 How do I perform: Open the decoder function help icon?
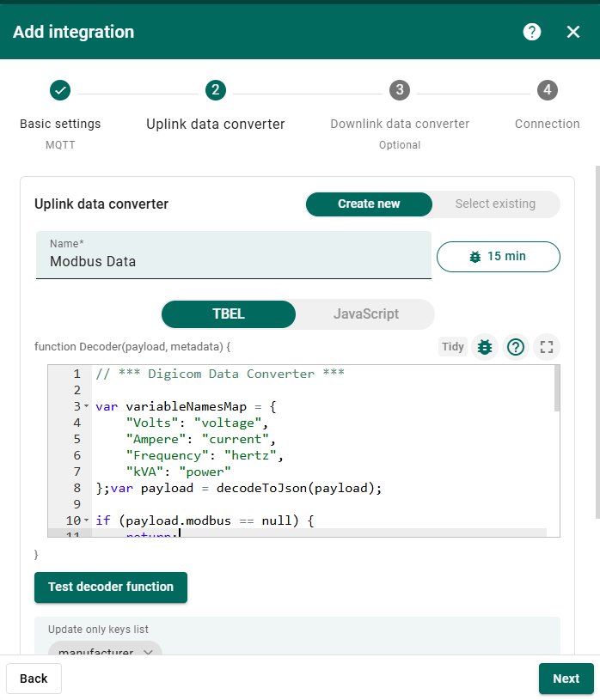(516, 347)
